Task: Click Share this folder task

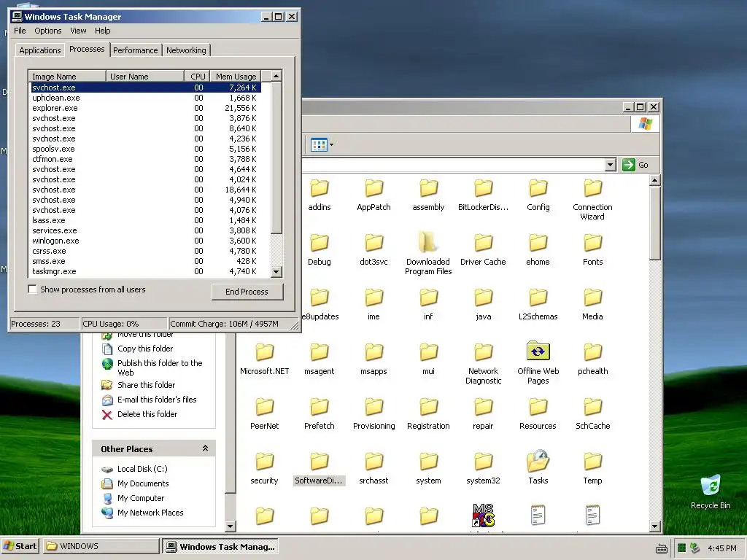Action: click(146, 385)
